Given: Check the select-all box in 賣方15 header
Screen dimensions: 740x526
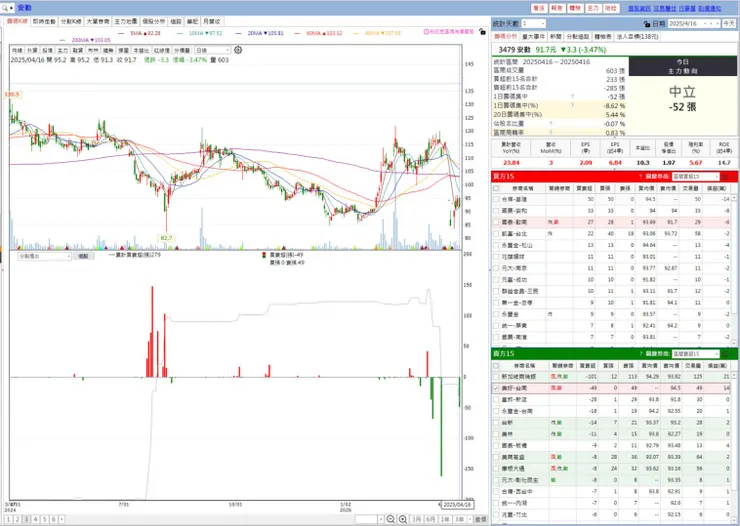Looking at the screenshot, I should [496, 366].
